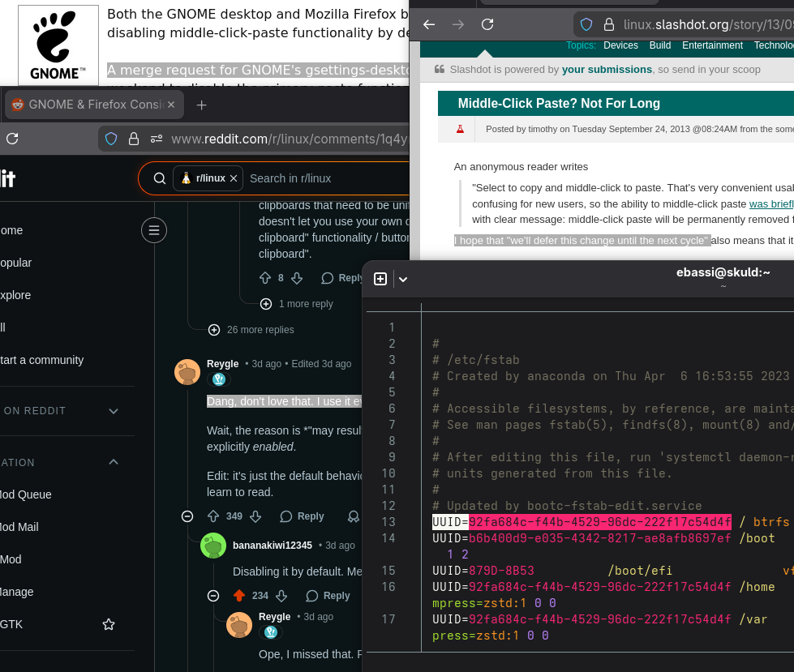The image size is (794, 672).
Task: Upvote Reygle's comment with 349 points
Action: pyautogui.click(x=214, y=516)
